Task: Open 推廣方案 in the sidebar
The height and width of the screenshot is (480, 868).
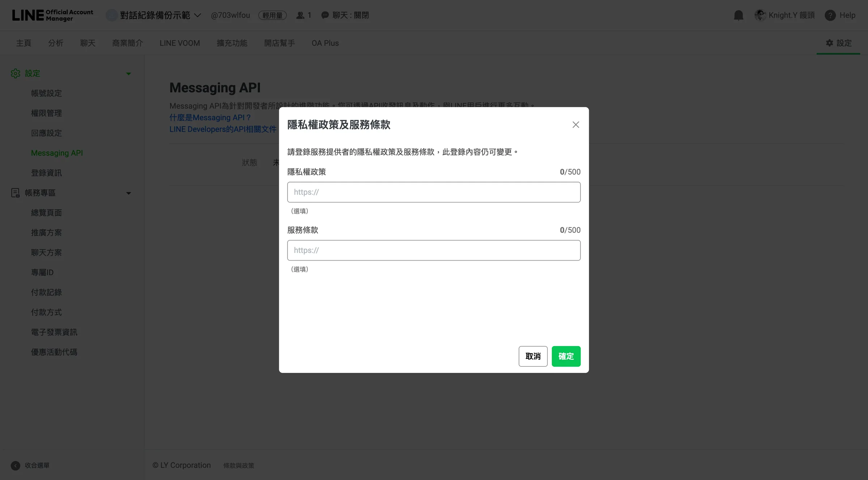Action: coord(46,233)
